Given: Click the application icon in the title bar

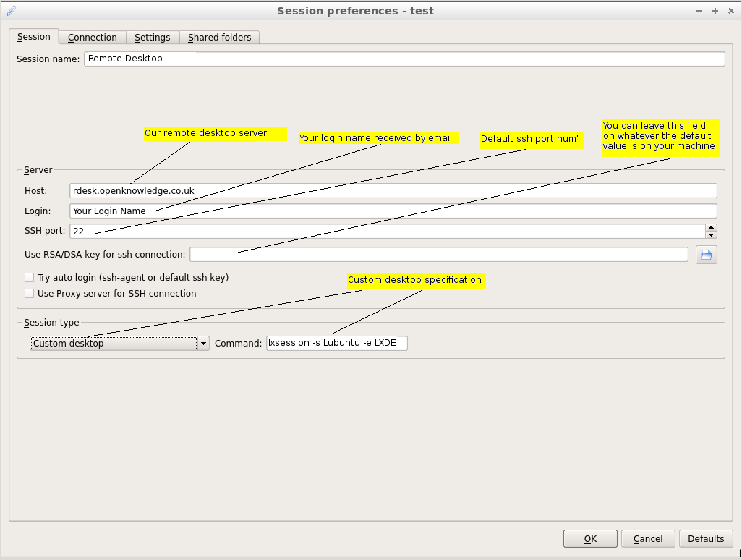Looking at the screenshot, I should (11, 11).
